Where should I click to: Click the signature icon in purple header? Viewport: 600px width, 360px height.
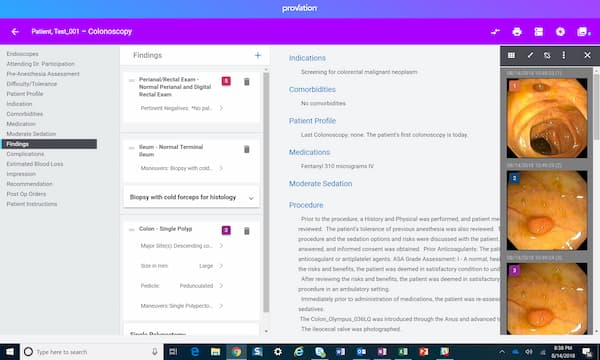coord(495,32)
